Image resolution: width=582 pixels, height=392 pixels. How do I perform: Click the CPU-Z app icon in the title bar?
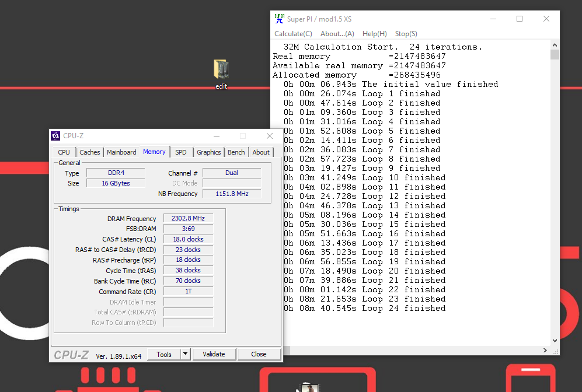click(x=55, y=136)
